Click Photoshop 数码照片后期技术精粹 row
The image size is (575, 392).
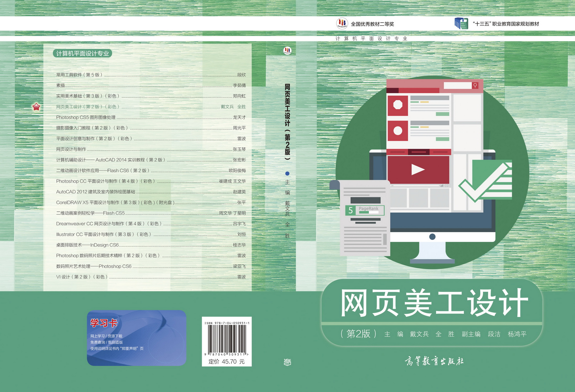click(x=151, y=256)
